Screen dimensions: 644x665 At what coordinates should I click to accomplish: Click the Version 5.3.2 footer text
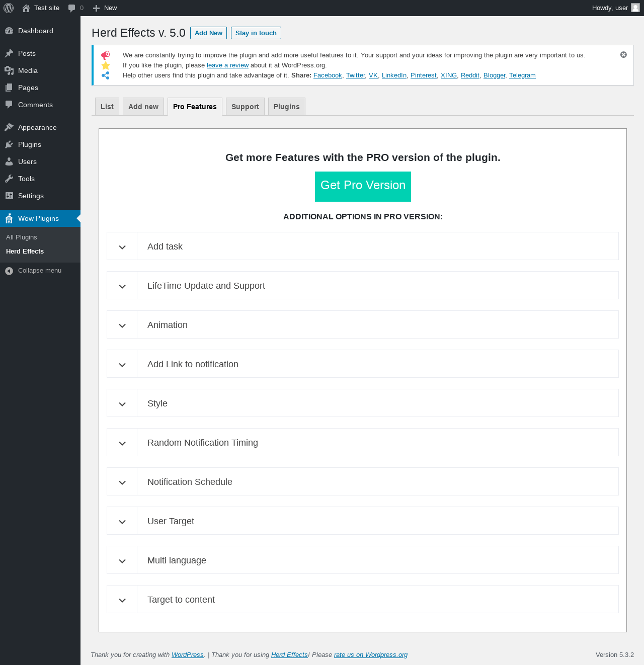point(615,655)
